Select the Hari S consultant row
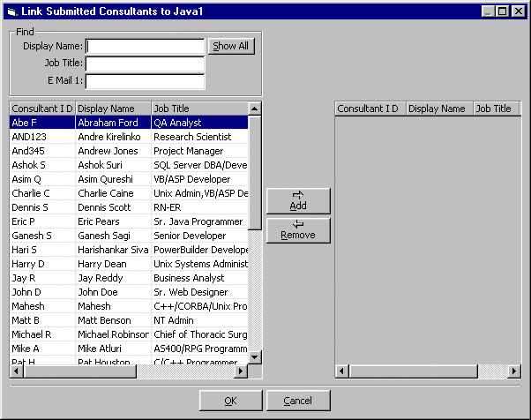 [x=129, y=250]
